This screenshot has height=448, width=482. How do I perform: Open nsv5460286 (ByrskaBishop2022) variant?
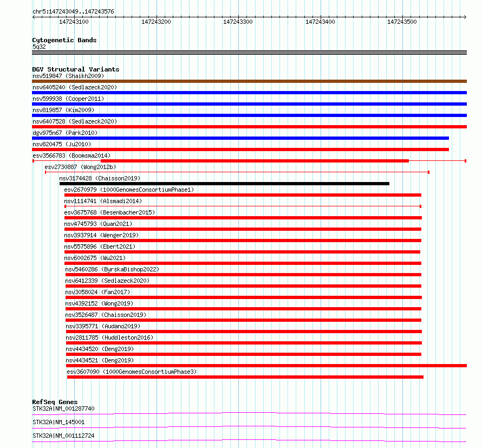(112, 269)
